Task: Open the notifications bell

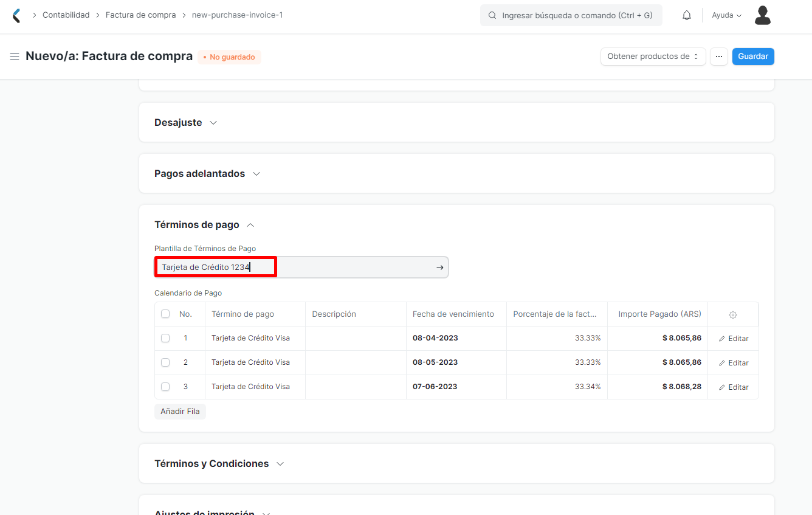Action: point(687,15)
